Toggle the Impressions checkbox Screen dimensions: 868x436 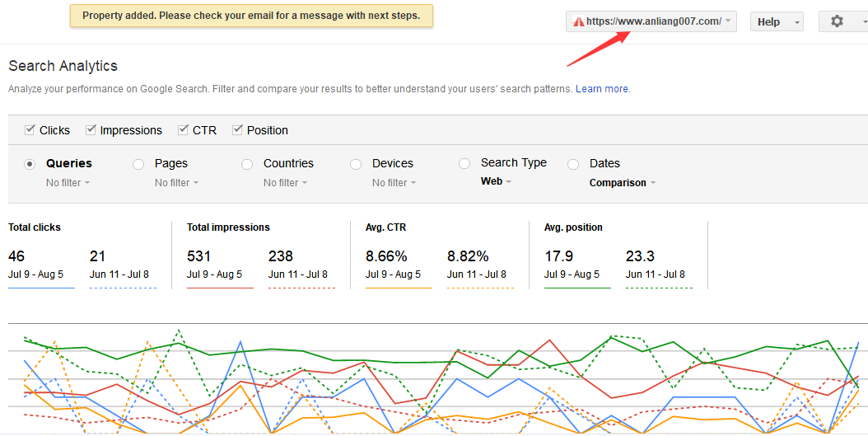[91, 130]
